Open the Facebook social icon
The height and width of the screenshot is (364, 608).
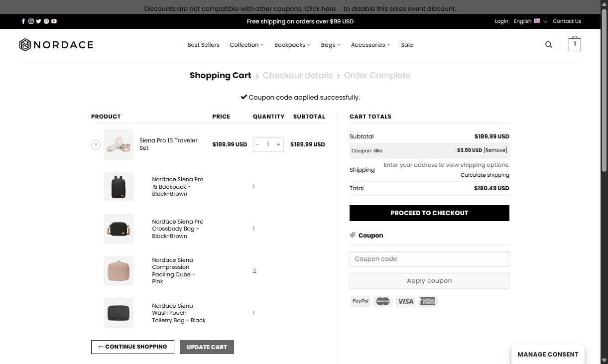[x=23, y=21]
